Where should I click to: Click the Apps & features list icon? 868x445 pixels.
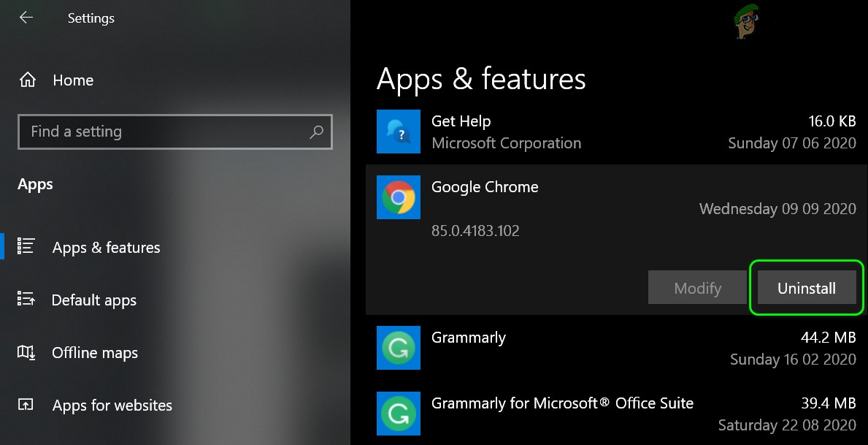[26, 247]
